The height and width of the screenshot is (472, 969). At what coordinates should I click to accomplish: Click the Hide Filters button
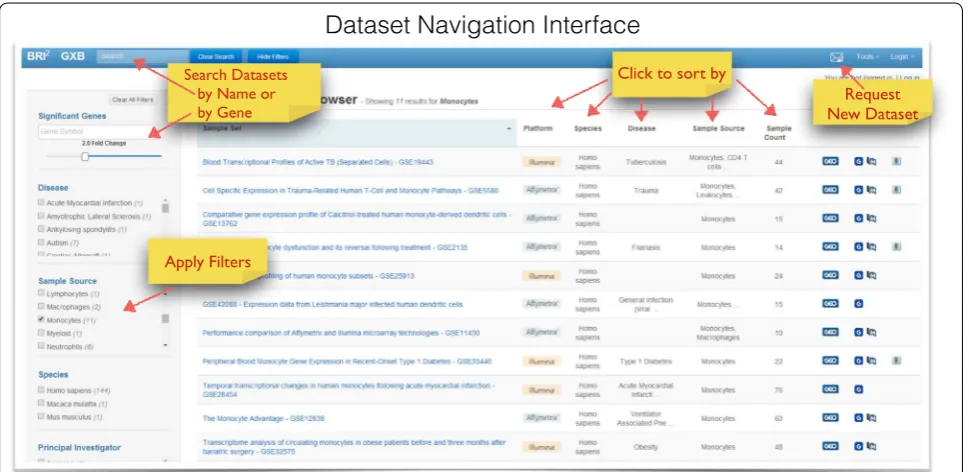[273, 57]
